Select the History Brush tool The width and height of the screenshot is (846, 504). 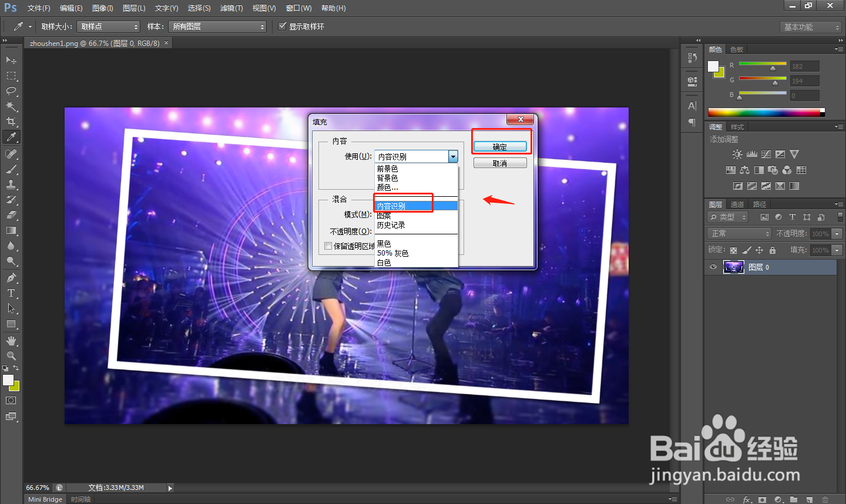(x=11, y=200)
